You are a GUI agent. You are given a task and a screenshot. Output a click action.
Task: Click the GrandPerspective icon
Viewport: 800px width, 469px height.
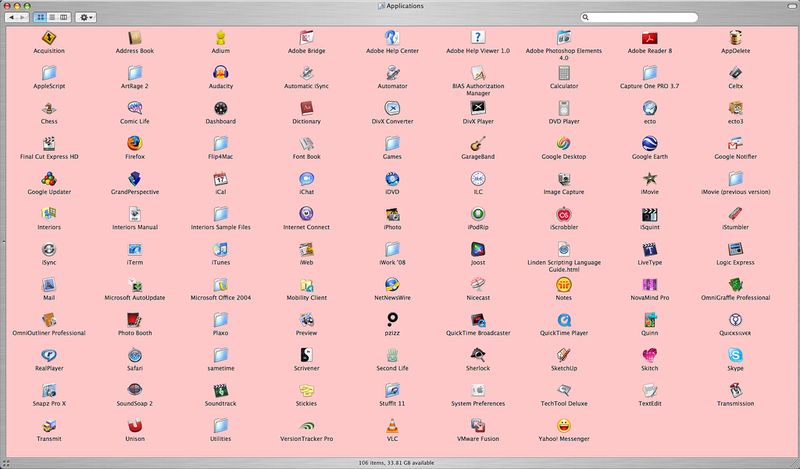(x=135, y=179)
